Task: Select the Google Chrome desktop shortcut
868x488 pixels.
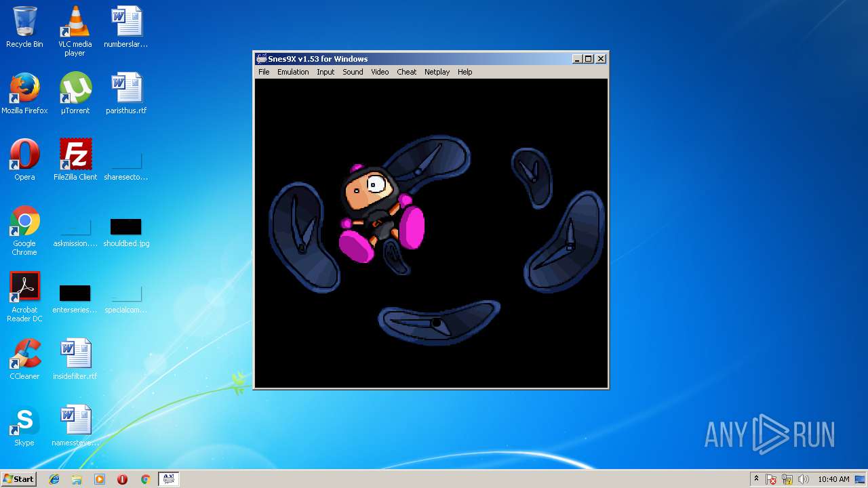Action: [24, 230]
